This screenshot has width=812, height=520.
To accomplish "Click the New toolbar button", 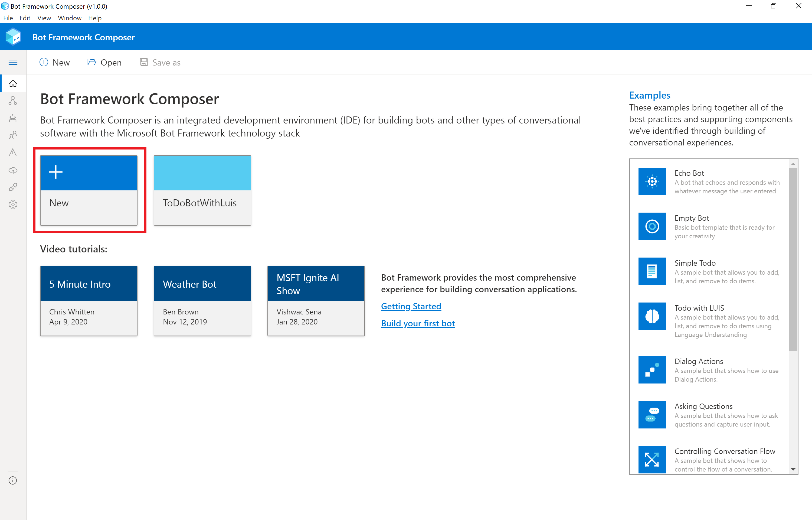I will point(55,63).
